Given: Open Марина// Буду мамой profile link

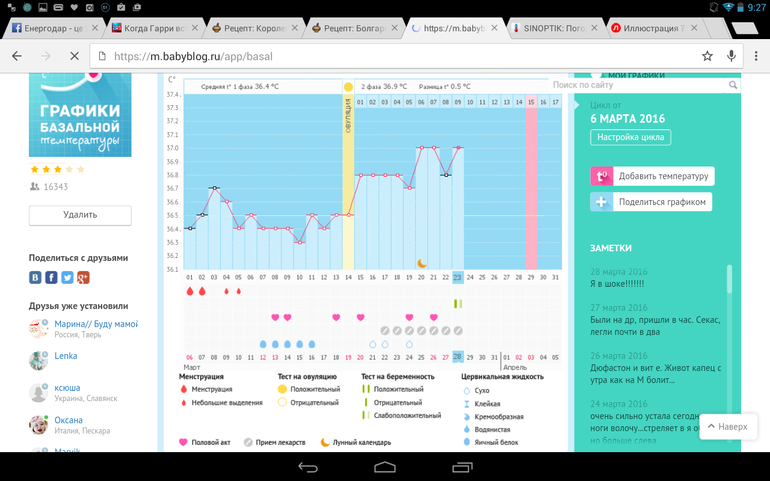Looking at the screenshot, I should point(96,324).
